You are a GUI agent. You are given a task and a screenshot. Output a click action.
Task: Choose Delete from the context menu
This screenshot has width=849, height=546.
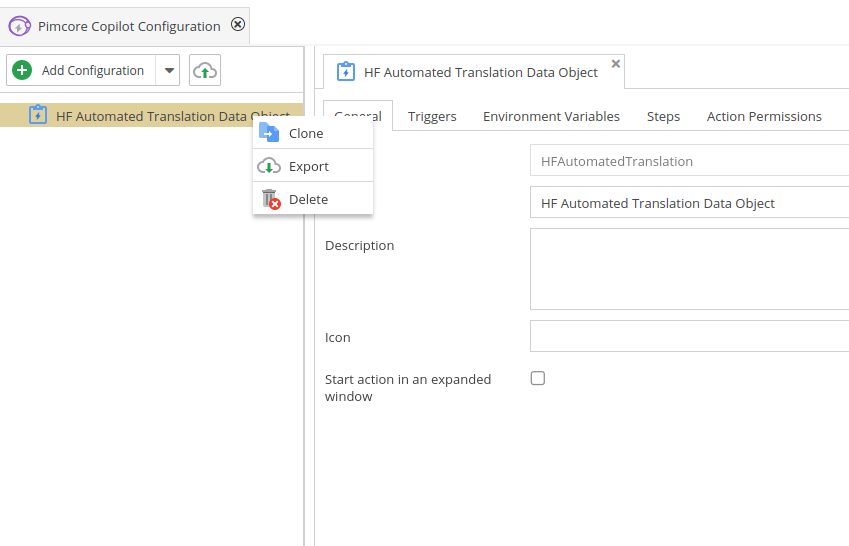[x=313, y=199]
